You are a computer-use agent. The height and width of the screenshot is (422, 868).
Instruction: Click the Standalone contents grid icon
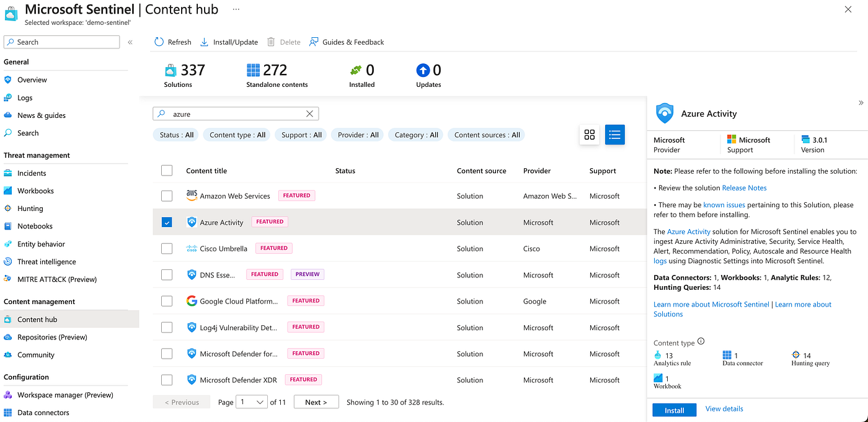(x=253, y=70)
